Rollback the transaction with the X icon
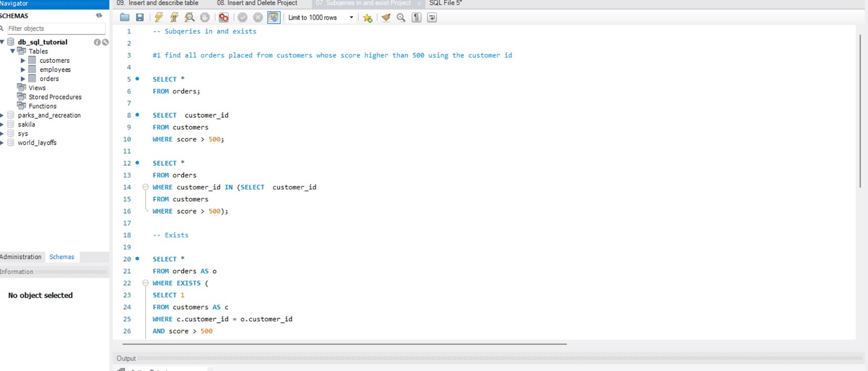The image size is (868, 371). 258,18
